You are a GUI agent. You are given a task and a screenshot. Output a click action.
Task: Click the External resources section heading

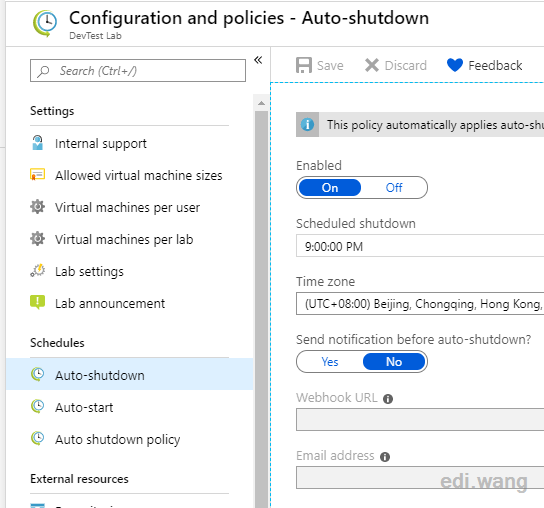pos(79,479)
